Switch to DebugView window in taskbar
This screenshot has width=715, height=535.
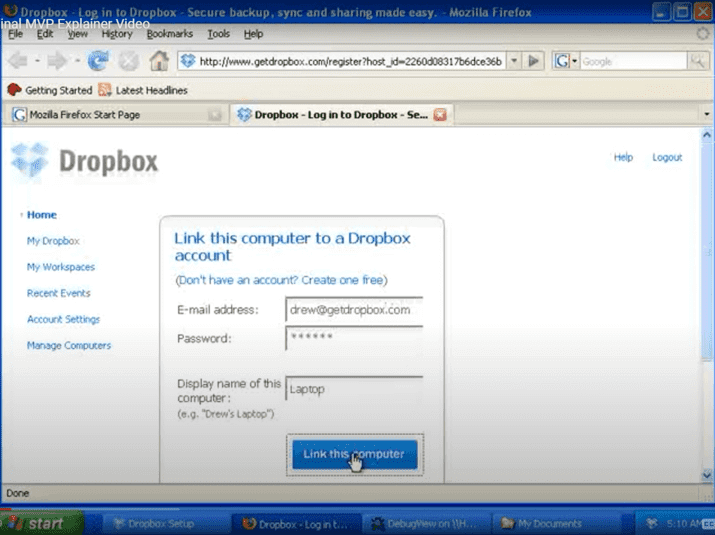coord(424,524)
